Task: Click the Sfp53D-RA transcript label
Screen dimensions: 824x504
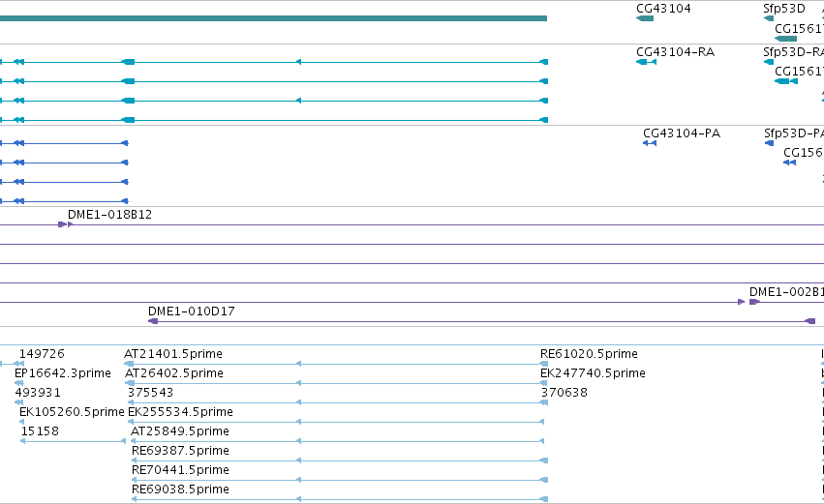Action: (794, 52)
